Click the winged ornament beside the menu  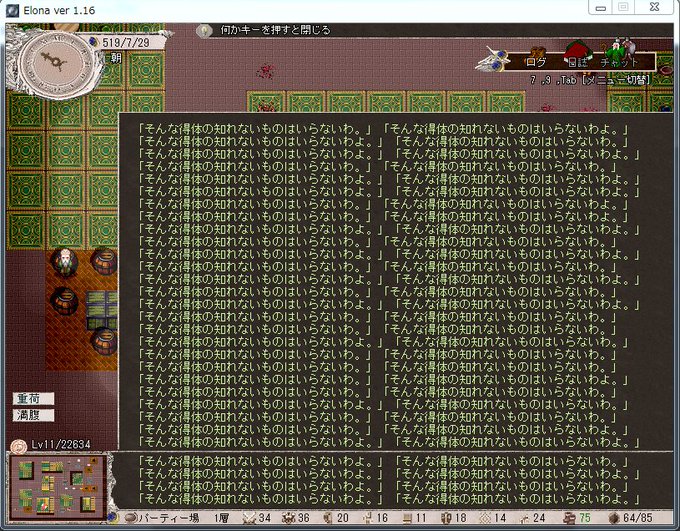[x=492, y=59]
